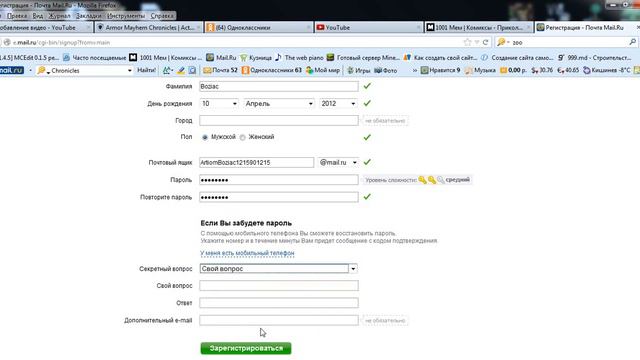Expand hidden toolbar items chevron
Viewport: 640px width, 360px height.
pyautogui.click(x=415, y=70)
